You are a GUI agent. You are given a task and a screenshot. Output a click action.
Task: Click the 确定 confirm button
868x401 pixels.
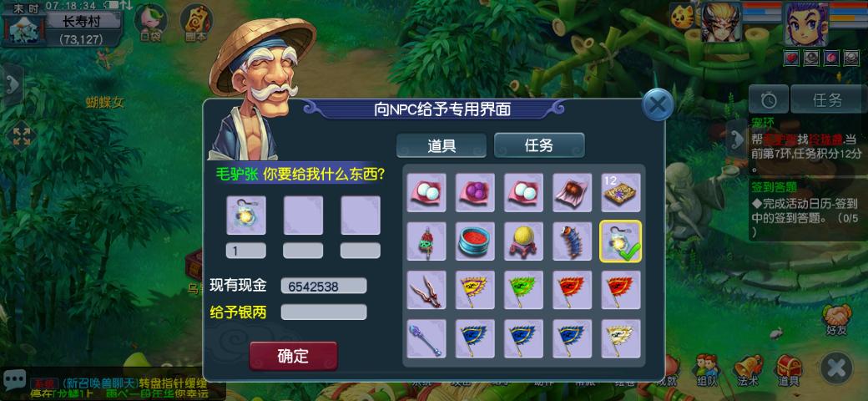tap(293, 356)
